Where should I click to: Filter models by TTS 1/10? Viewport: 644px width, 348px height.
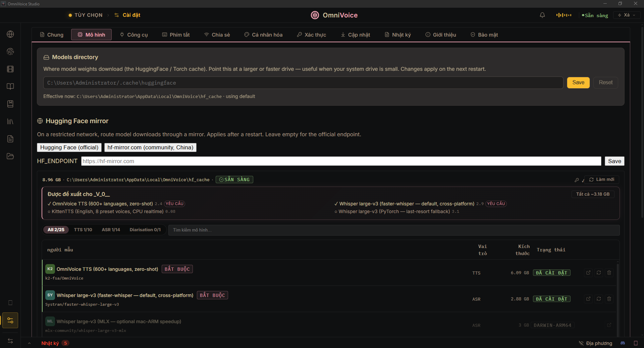pos(83,230)
